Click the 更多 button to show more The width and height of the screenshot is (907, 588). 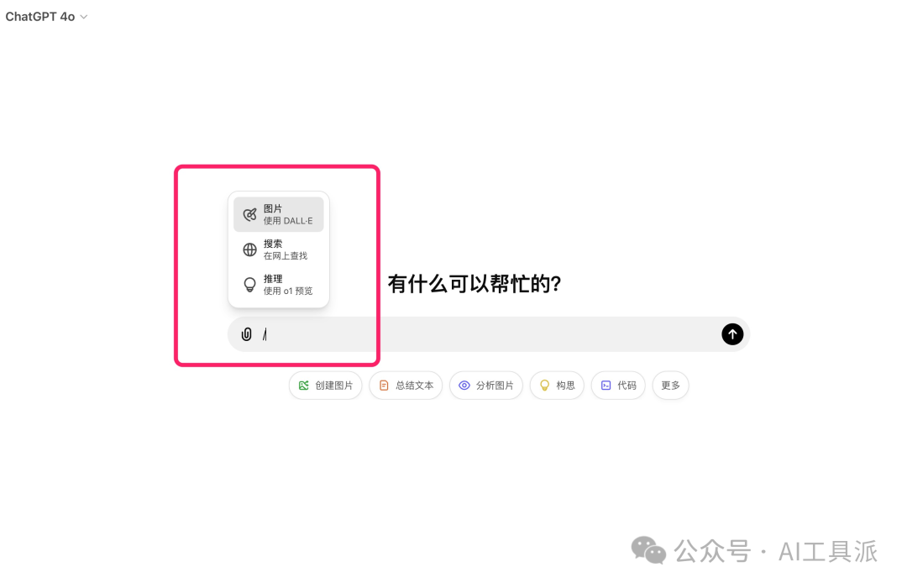tap(670, 386)
